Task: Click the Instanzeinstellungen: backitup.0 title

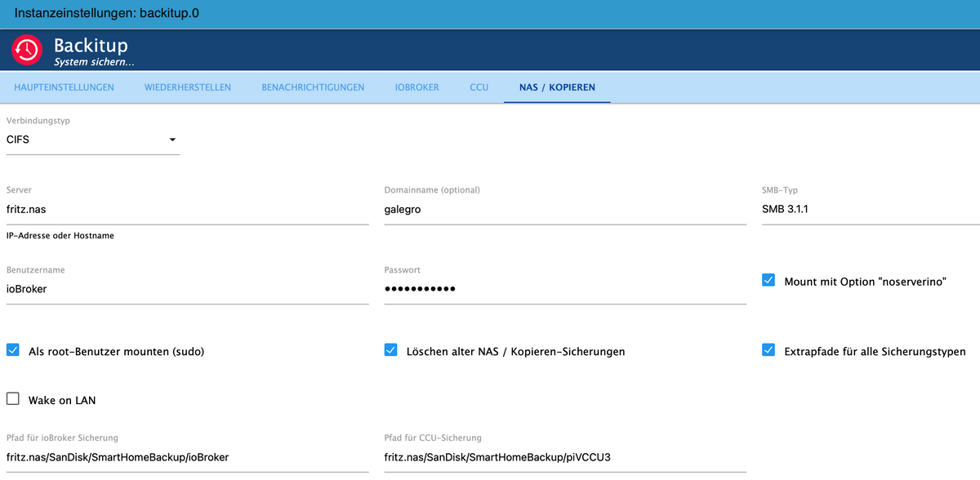Action: [x=107, y=15]
